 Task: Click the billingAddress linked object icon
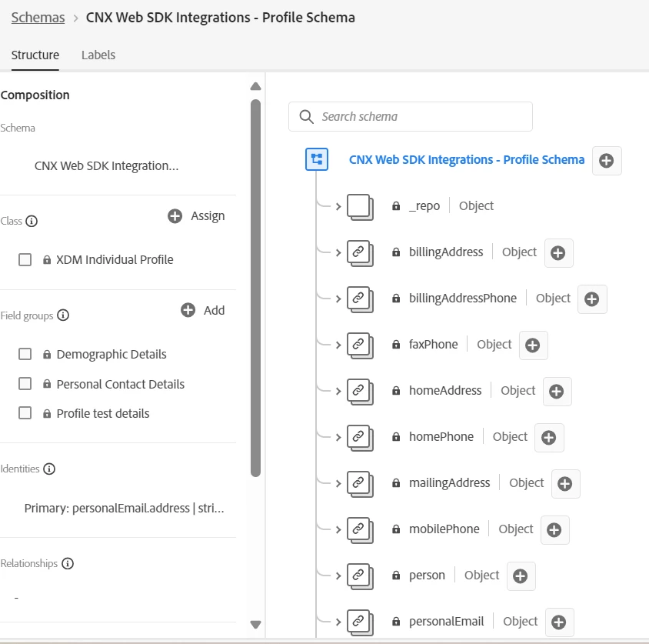click(360, 253)
